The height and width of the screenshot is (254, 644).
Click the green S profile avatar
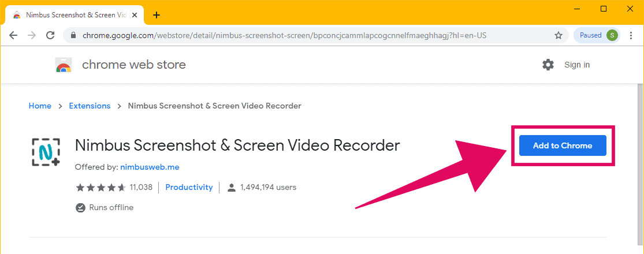[612, 35]
